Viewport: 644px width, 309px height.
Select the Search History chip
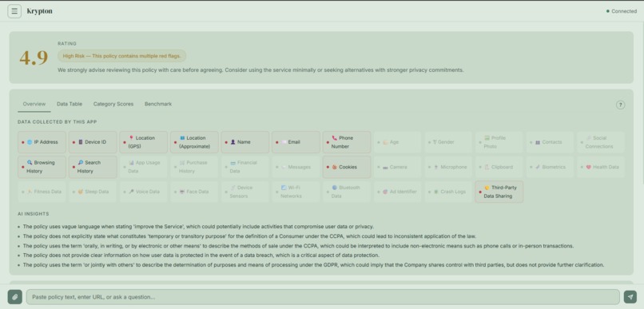point(93,167)
